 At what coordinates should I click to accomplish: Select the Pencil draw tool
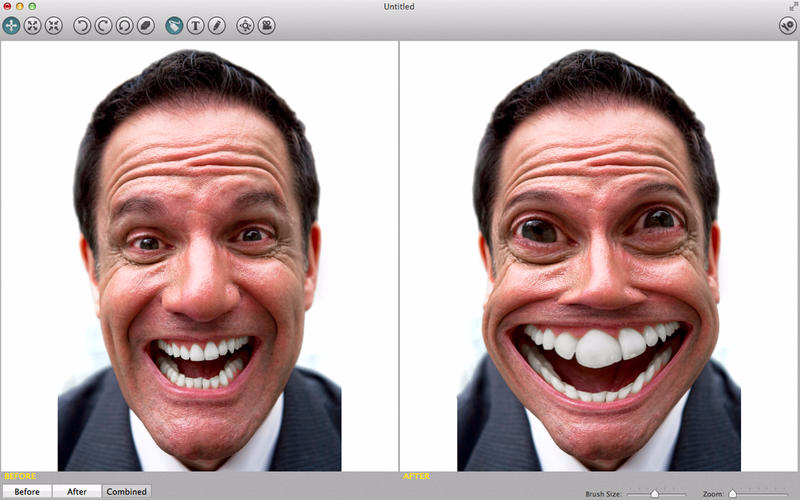coord(217,25)
